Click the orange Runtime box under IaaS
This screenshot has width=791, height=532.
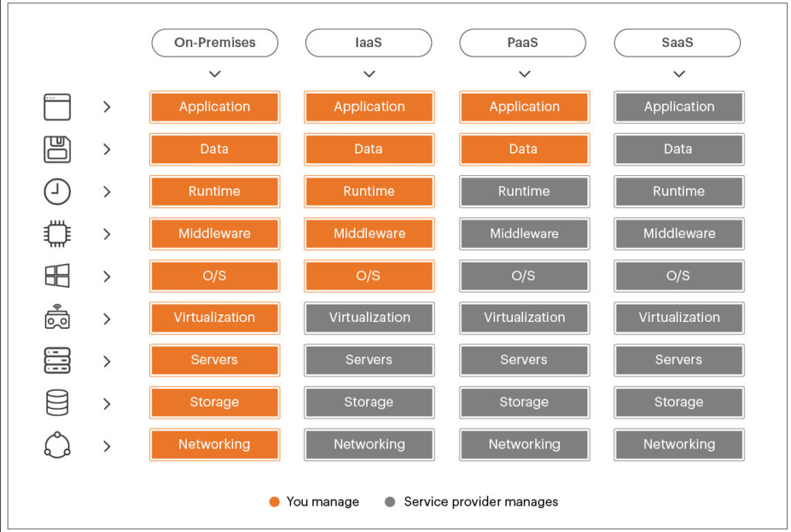(369, 191)
